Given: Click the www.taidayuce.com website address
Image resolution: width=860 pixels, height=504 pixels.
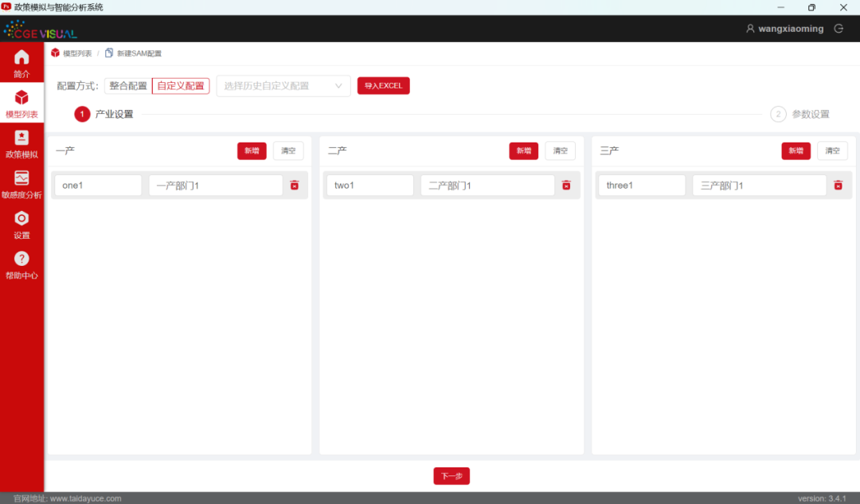Looking at the screenshot, I should click(85, 498).
